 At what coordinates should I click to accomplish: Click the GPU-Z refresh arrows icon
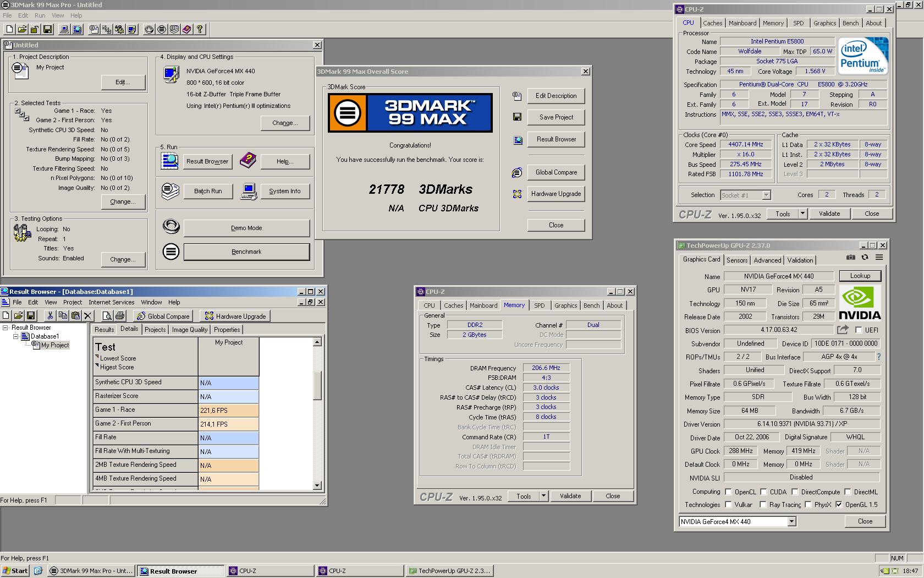[865, 258]
